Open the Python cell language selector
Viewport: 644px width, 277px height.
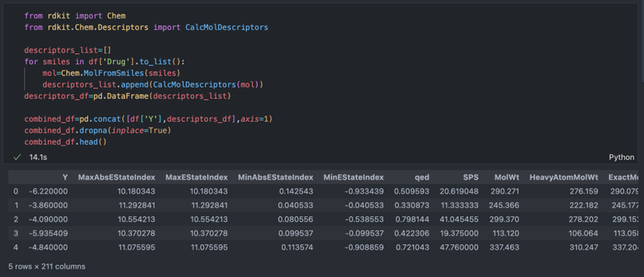pyautogui.click(x=621, y=157)
